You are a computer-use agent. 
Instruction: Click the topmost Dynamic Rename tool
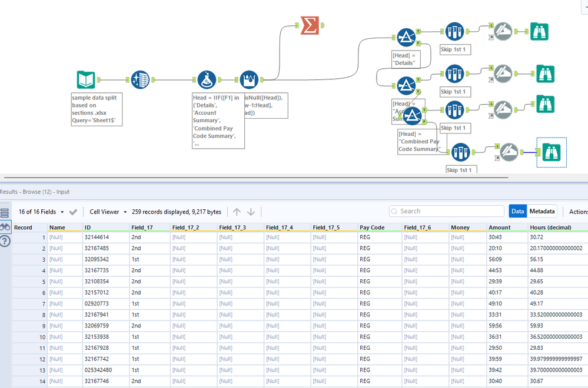[x=503, y=31]
